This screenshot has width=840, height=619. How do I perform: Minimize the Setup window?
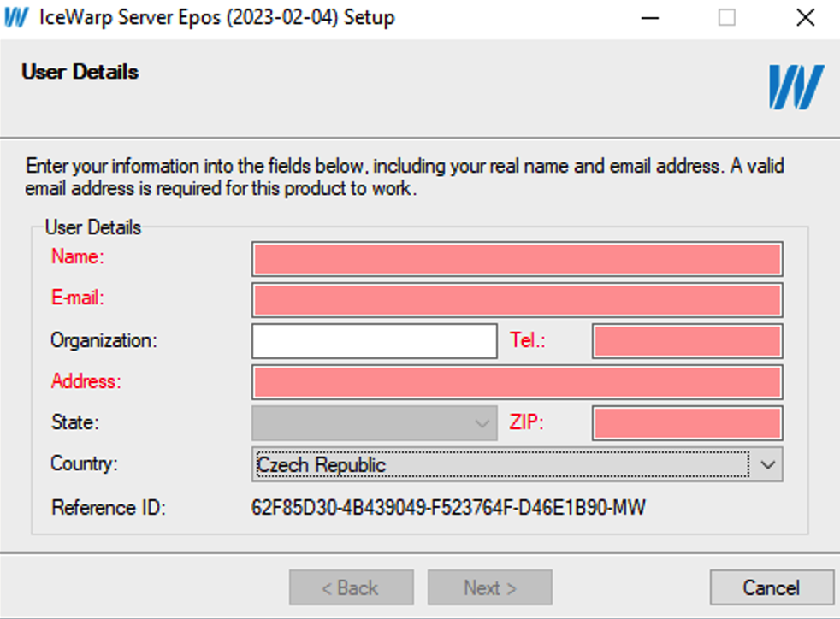click(x=650, y=18)
